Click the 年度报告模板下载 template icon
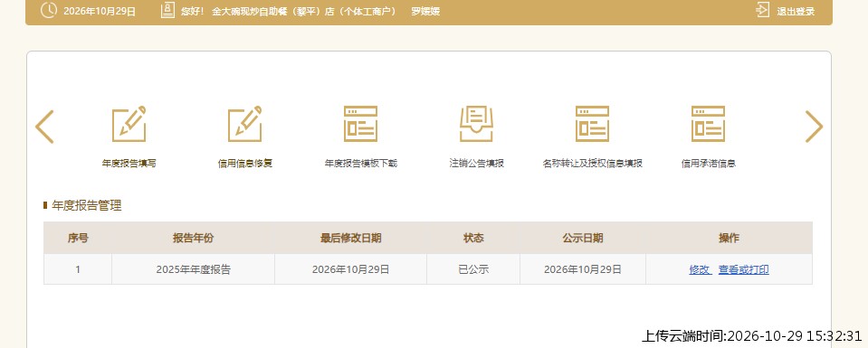The image size is (868, 348). [x=360, y=124]
